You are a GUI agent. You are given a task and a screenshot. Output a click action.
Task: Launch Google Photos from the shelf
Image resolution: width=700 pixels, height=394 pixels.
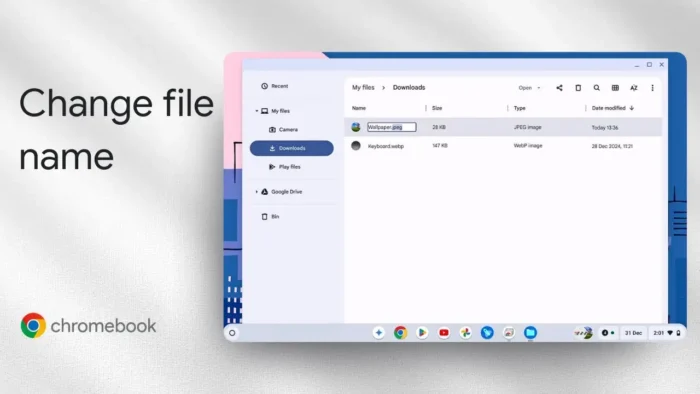pyautogui.click(x=466, y=333)
